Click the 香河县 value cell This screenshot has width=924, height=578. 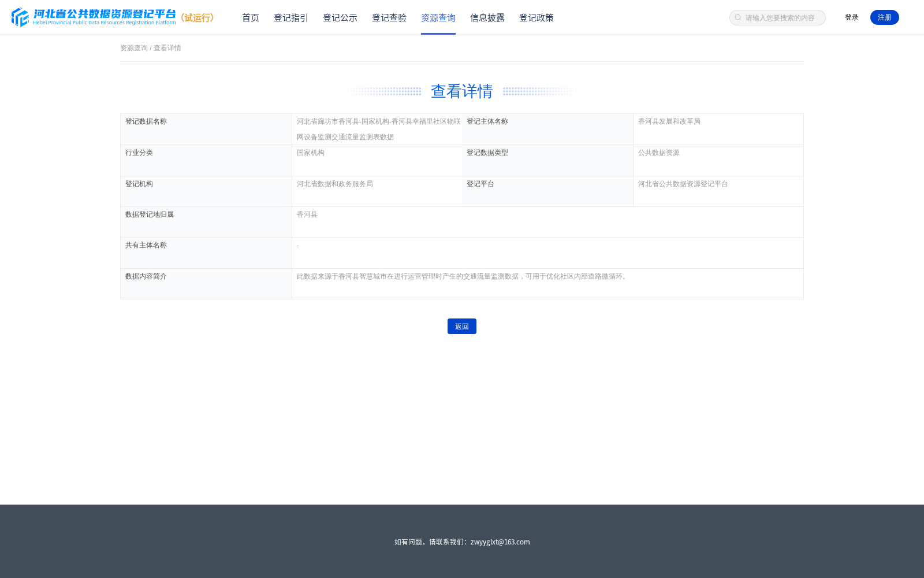click(x=547, y=222)
